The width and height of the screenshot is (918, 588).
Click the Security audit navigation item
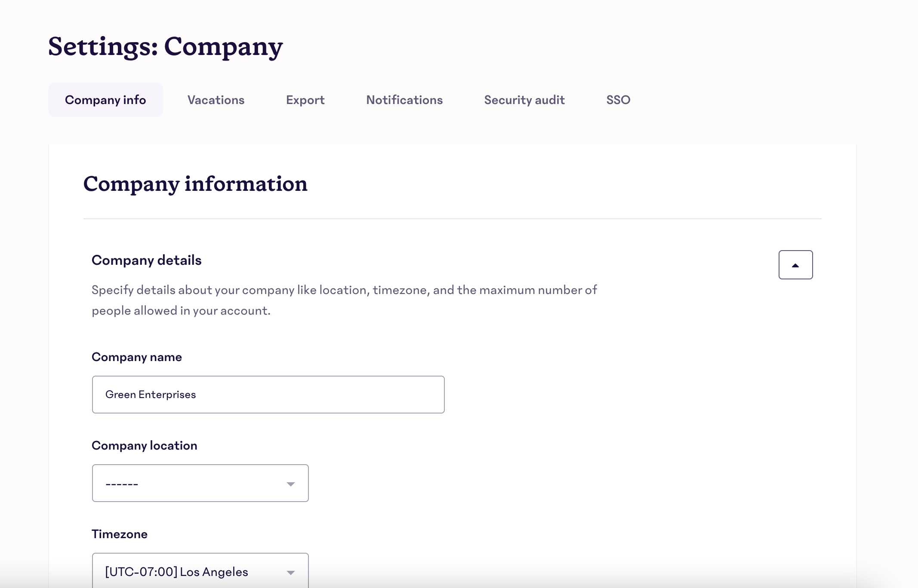point(524,100)
